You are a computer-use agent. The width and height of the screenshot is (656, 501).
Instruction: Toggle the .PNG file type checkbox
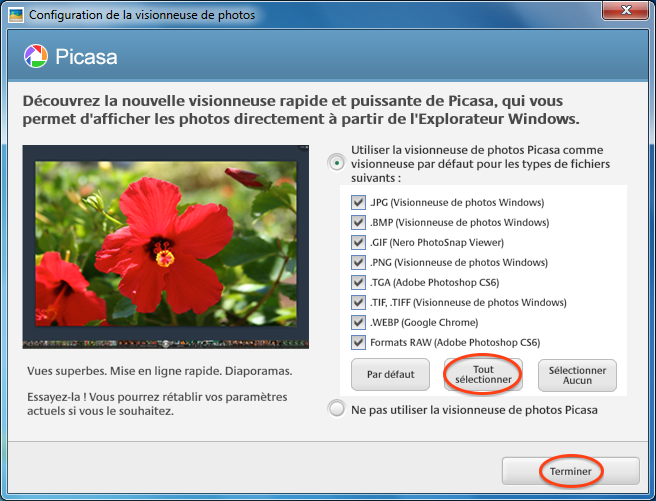(x=358, y=262)
